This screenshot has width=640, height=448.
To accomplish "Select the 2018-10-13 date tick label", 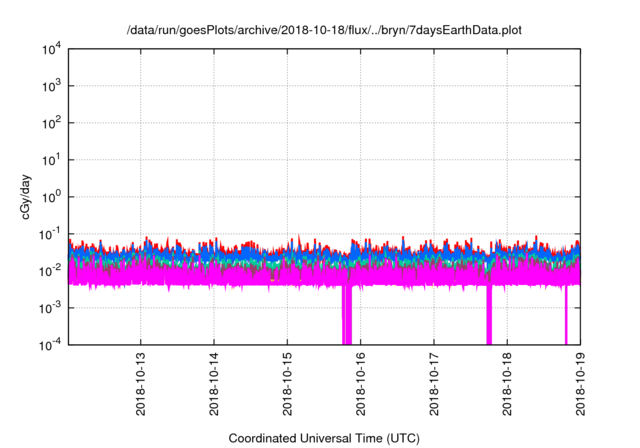I will (x=140, y=384).
